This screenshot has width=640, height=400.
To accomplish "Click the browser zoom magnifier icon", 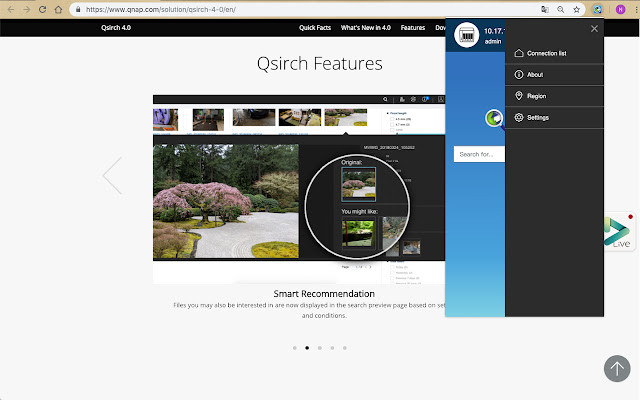I will click(x=561, y=9).
